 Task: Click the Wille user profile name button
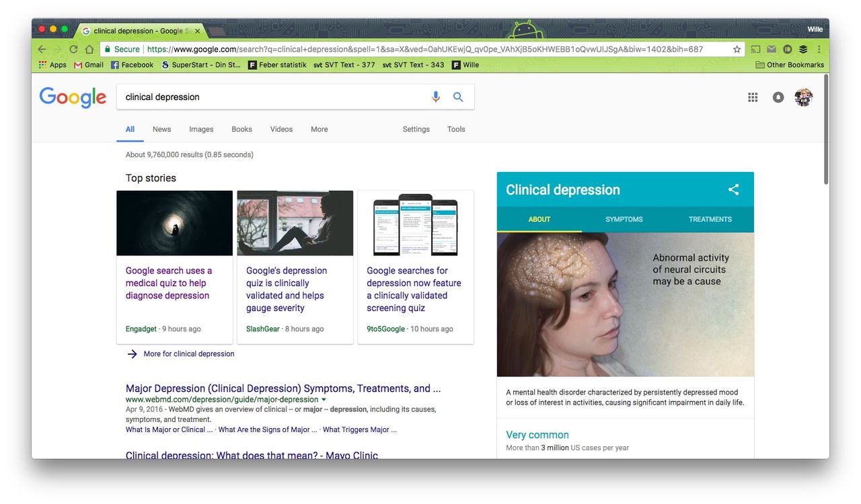[815, 29]
